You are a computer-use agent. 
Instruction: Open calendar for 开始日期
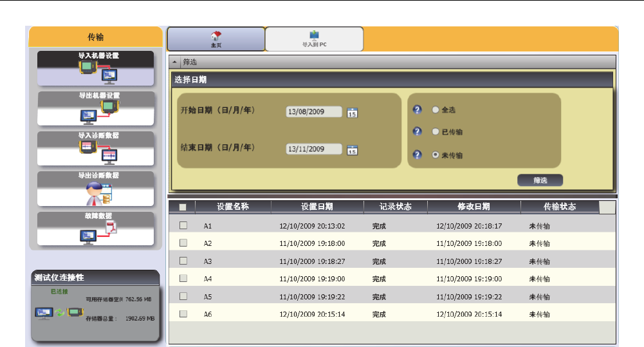coord(352,113)
